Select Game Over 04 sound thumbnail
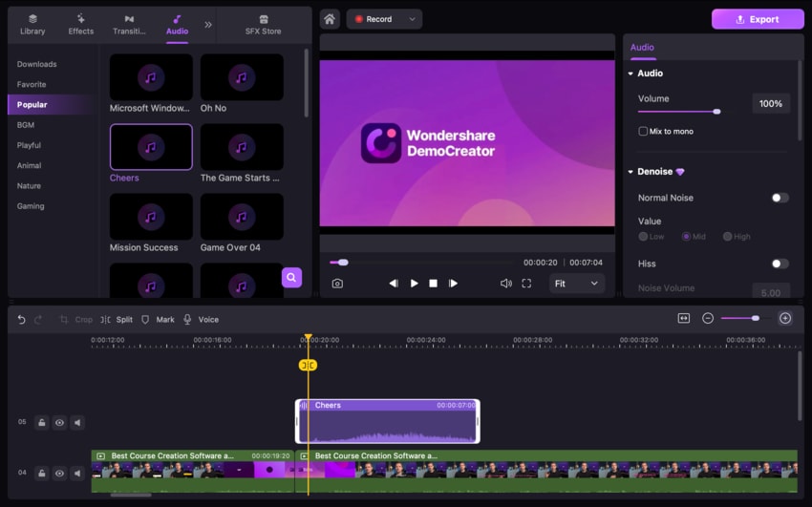 click(x=242, y=217)
